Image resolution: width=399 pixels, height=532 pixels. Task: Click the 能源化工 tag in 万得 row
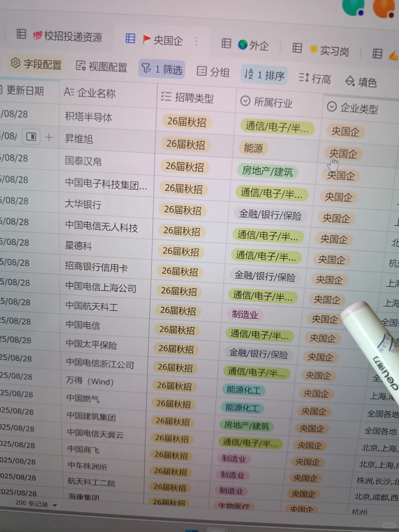click(x=243, y=389)
